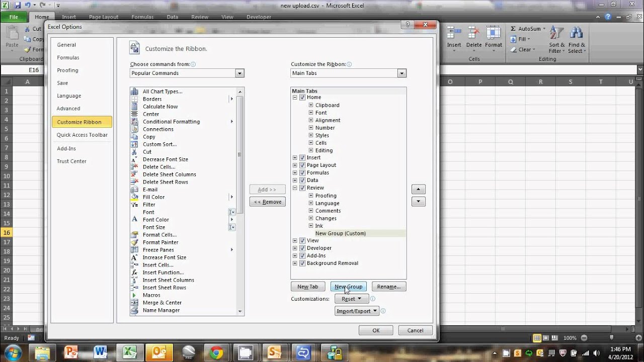Click the Remove button
Viewport: 644px width, 362px height.
pos(268,202)
